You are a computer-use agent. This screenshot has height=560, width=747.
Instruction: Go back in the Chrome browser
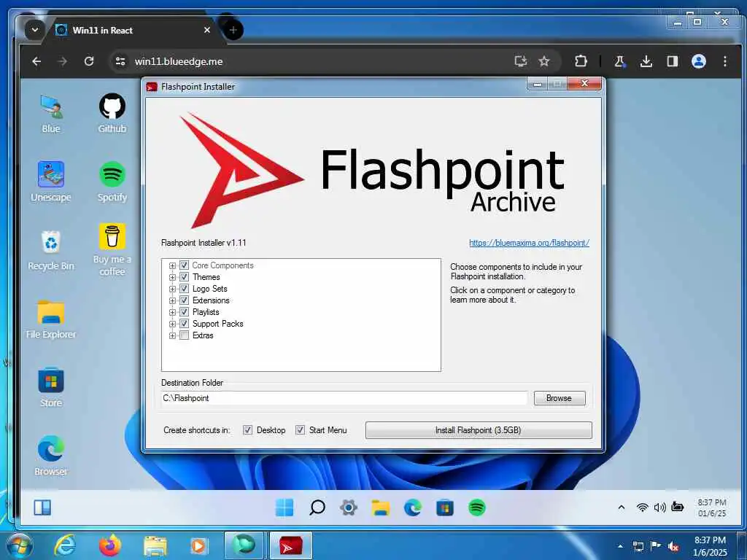tap(36, 61)
